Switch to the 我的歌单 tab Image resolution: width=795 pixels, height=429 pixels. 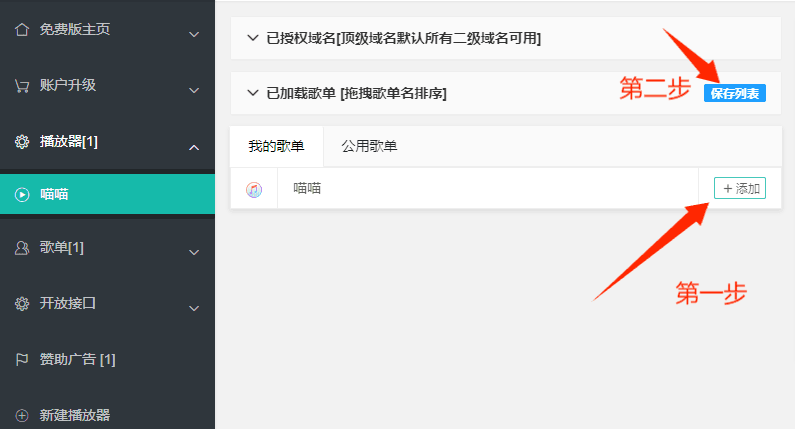point(276,147)
